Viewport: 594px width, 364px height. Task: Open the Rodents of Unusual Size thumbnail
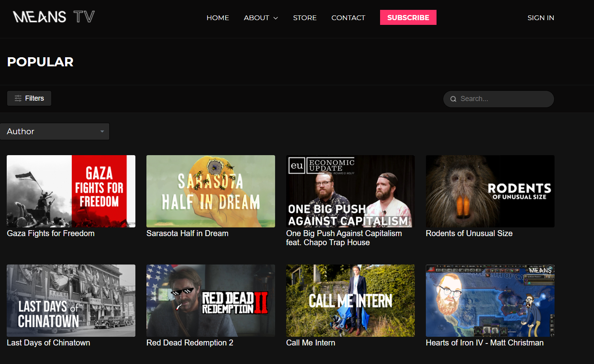point(490,191)
